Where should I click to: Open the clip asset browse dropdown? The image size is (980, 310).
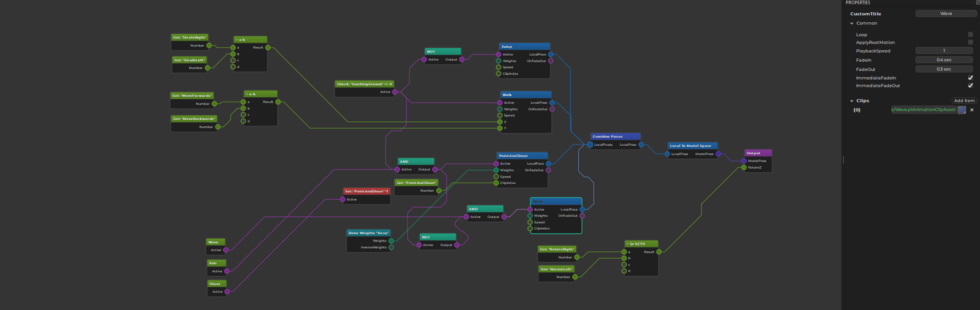coord(962,110)
